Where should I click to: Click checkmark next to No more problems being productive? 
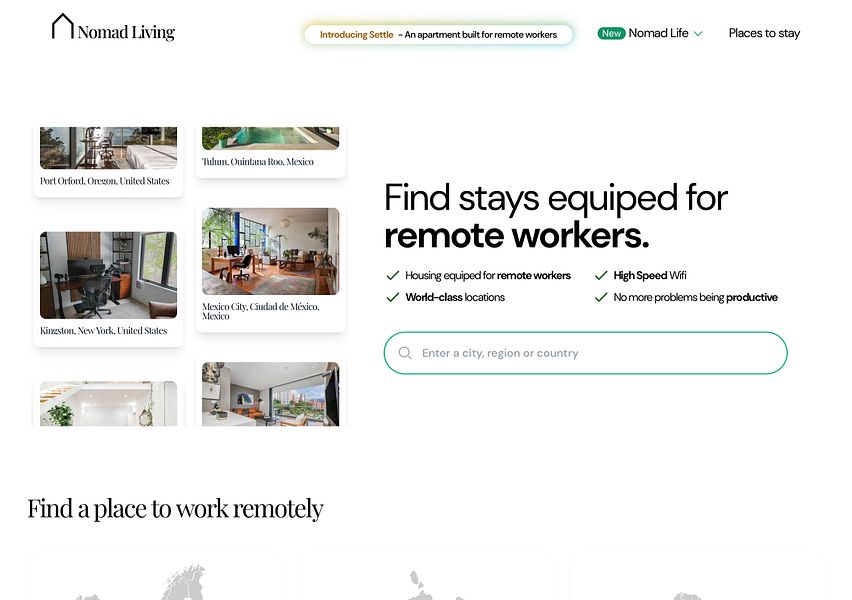[601, 297]
